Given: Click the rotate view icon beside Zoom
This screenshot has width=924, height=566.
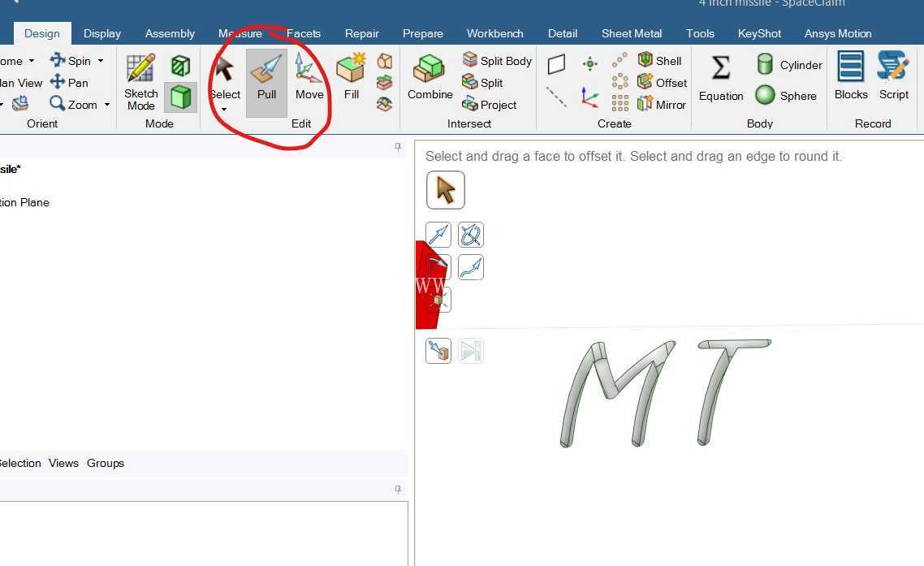Looking at the screenshot, I should (20, 104).
